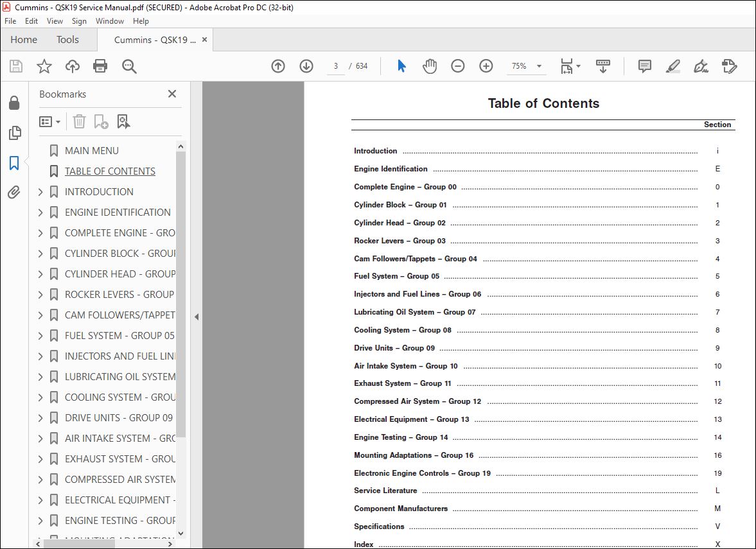Select the ENGINE TESTING bookmark
This screenshot has height=549, width=756.
point(119,521)
